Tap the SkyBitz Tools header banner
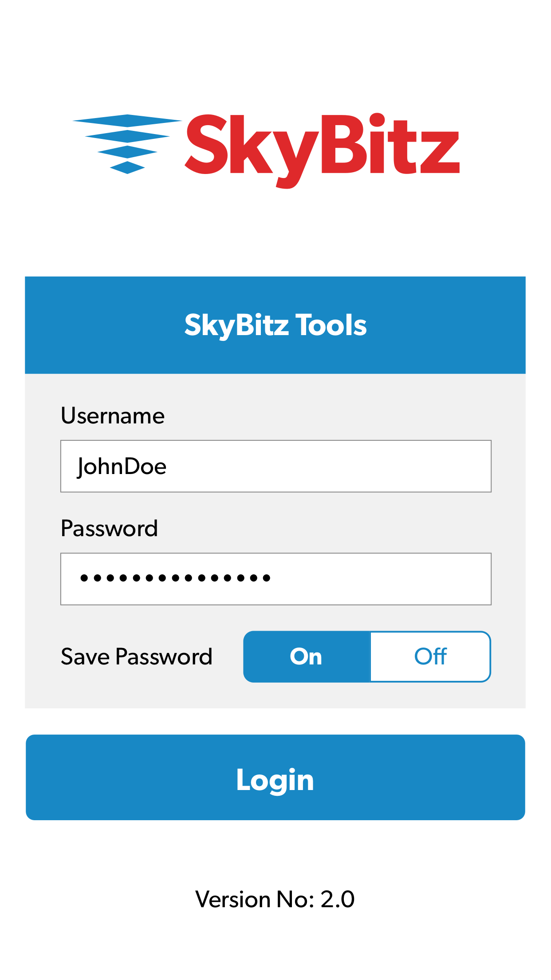 click(275, 325)
